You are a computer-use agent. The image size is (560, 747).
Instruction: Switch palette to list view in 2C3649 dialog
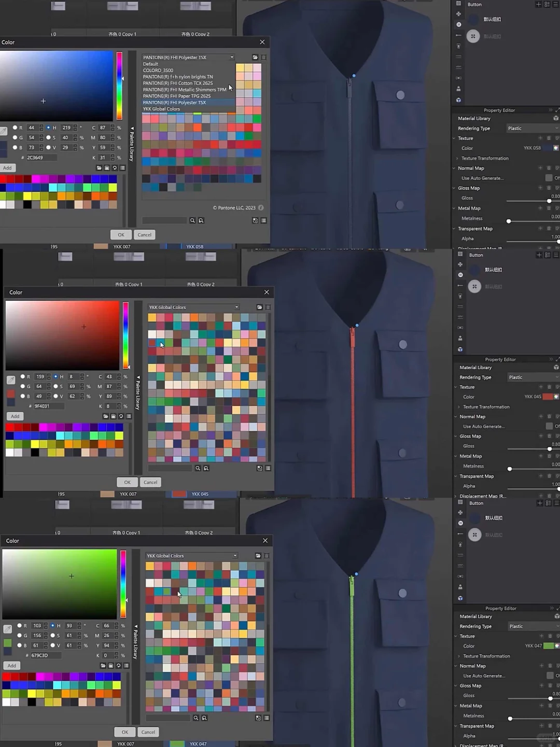(x=264, y=220)
